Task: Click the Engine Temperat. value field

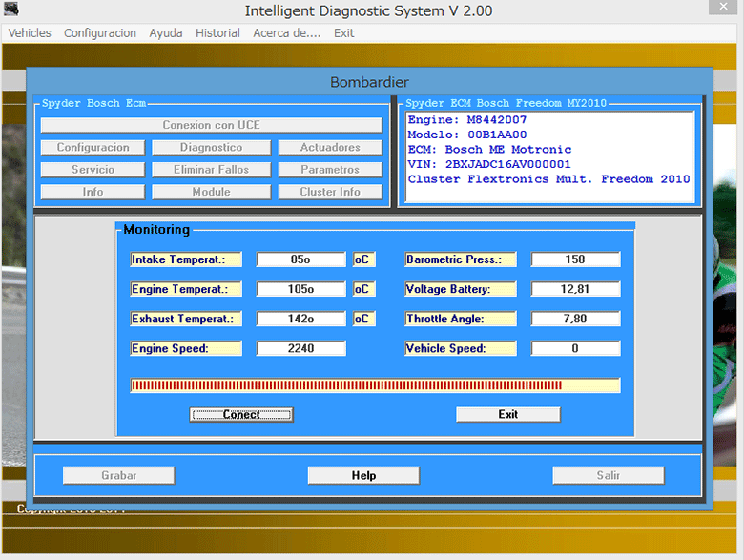Action: click(300, 289)
